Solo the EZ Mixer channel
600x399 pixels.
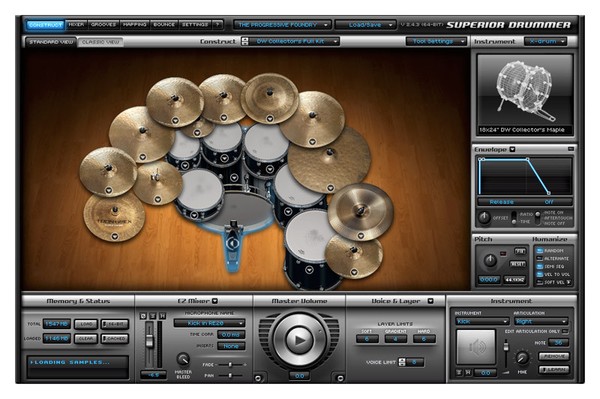(153, 316)
